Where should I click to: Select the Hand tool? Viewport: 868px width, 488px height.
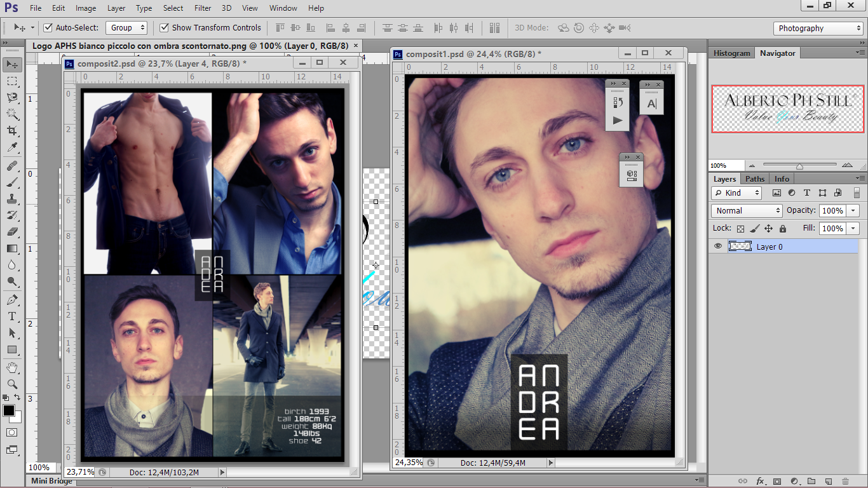pyautogui.click(x=11, y=367)
